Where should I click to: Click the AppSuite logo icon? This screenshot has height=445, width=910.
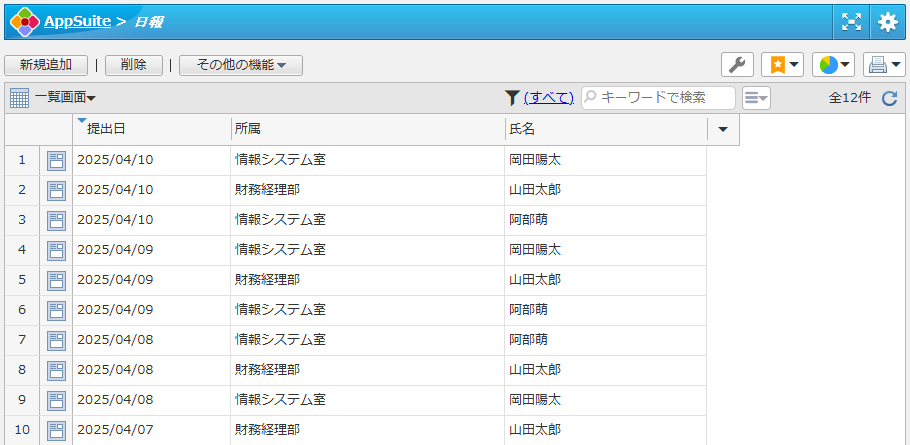pos(24,21)
